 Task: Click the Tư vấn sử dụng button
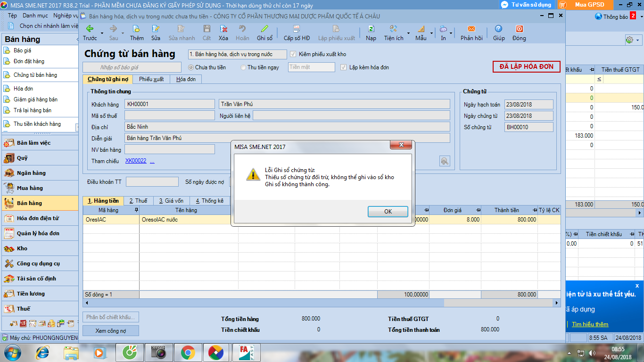[x=528, y=5]
